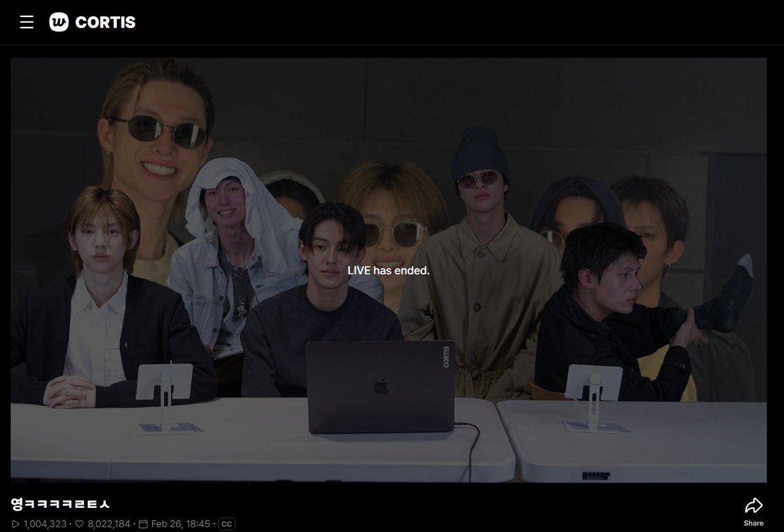Click the play count icon

[x=16, y=524]
